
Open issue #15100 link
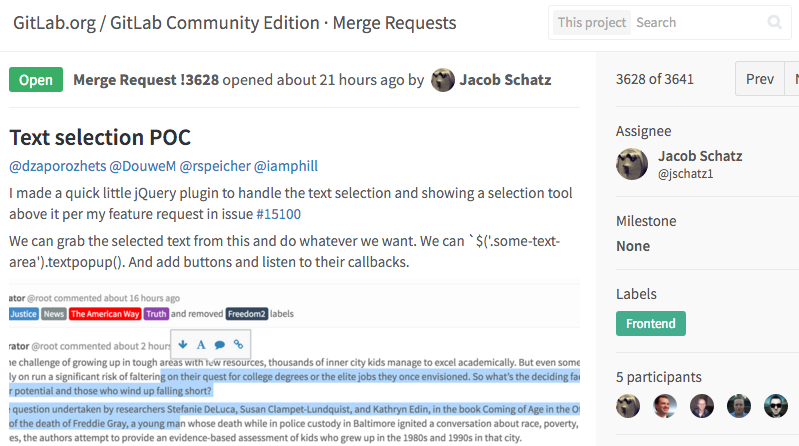point(278,214)
